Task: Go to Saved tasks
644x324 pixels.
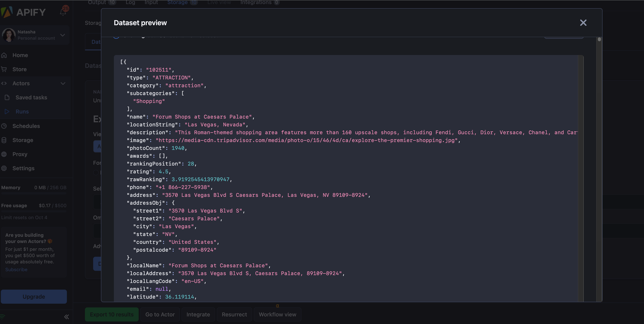Action: point(31,97)
